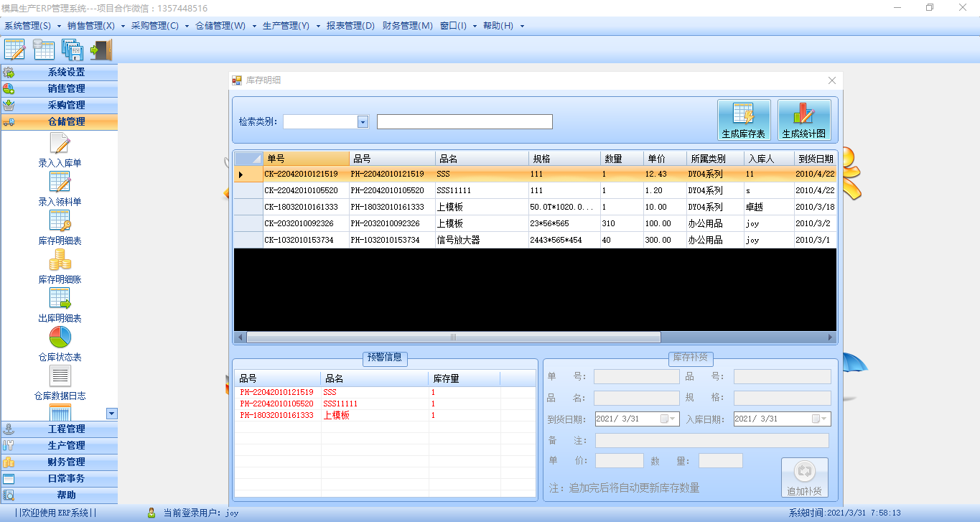Click the 信号放大器 cell
Viewport: 980px width, 522px height.
[482, 241]
